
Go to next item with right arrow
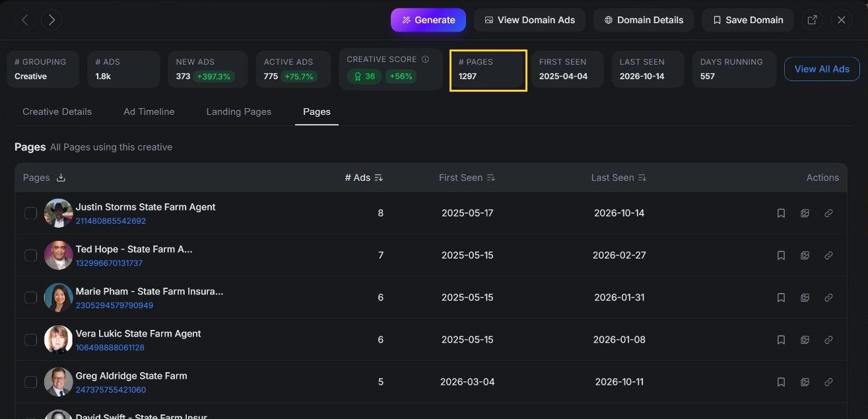coord(51,20)
